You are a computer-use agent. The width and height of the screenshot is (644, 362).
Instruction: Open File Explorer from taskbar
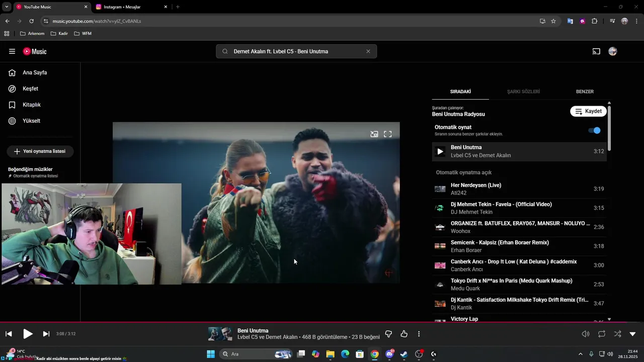[x=331, y=354]
